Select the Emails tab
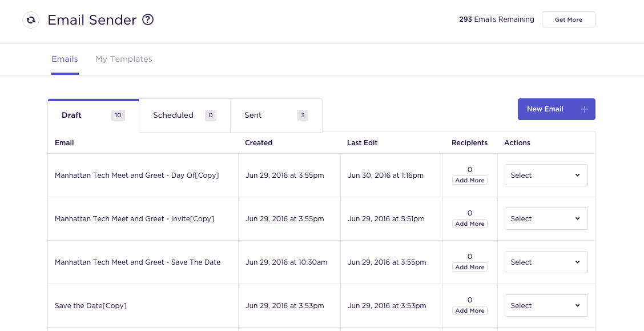This screenshot has height=331, width=644. 65,59
